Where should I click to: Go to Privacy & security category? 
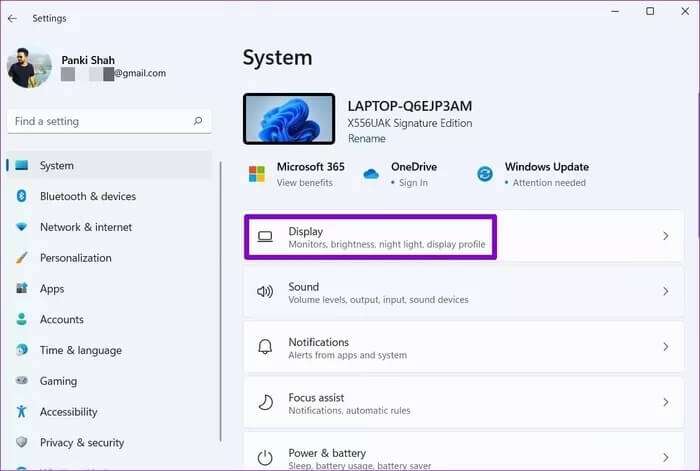click(x=109, y=442)
